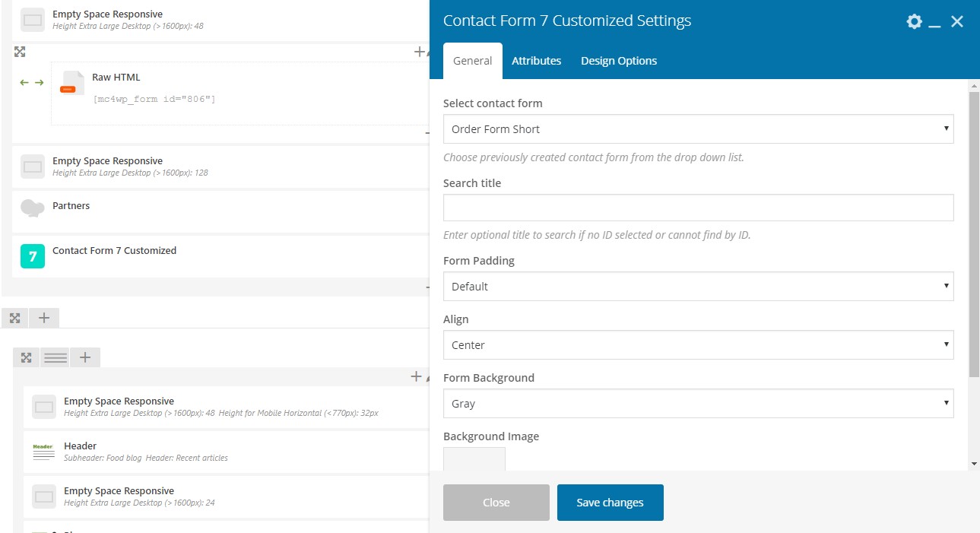
Task: Open Form Background dropdown showing Gray
Action: (x=698, y=404)
